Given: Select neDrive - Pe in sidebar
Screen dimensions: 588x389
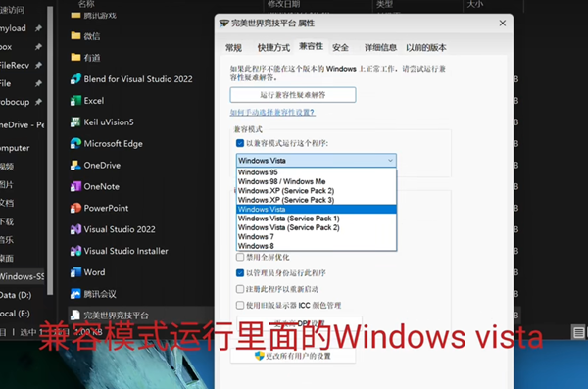Looking at the screenshot, I should [x=22, y=124].
